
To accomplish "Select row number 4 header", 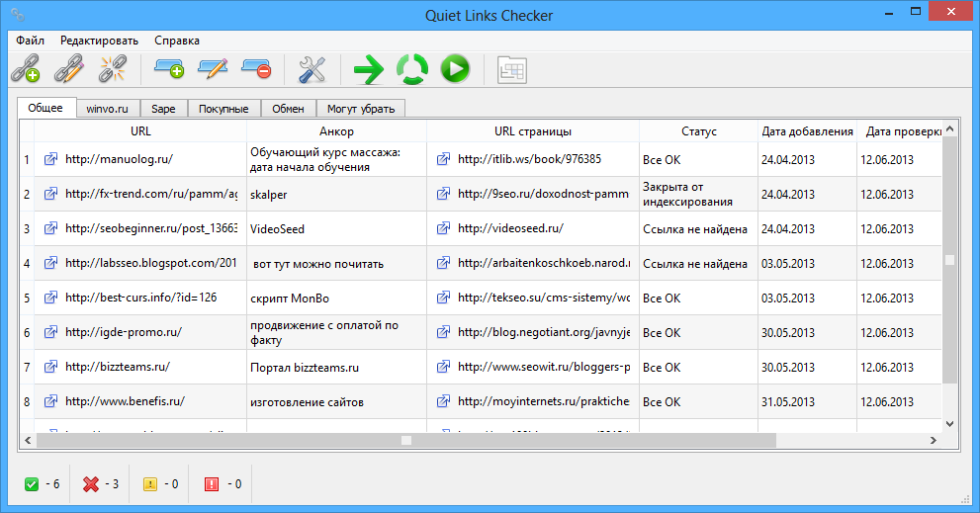I will tap(27, 264).
